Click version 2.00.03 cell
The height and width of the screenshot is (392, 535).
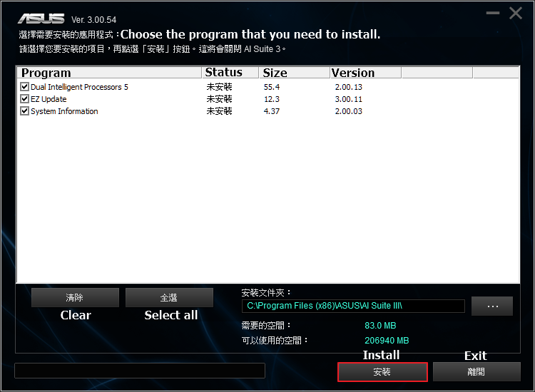point(348,111)
